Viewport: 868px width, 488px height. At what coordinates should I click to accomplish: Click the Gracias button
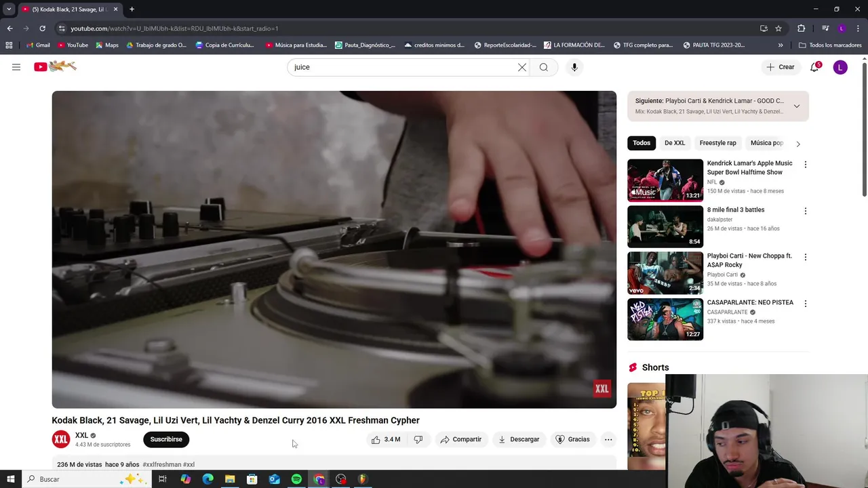coord(572,439)
